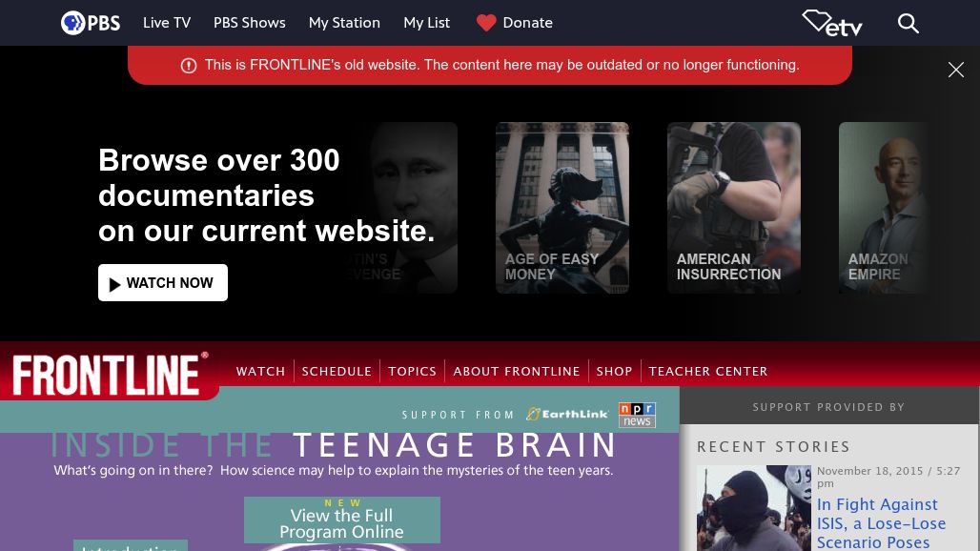Click the 'What's going on in there?' tagline

[x=333, y=470]
